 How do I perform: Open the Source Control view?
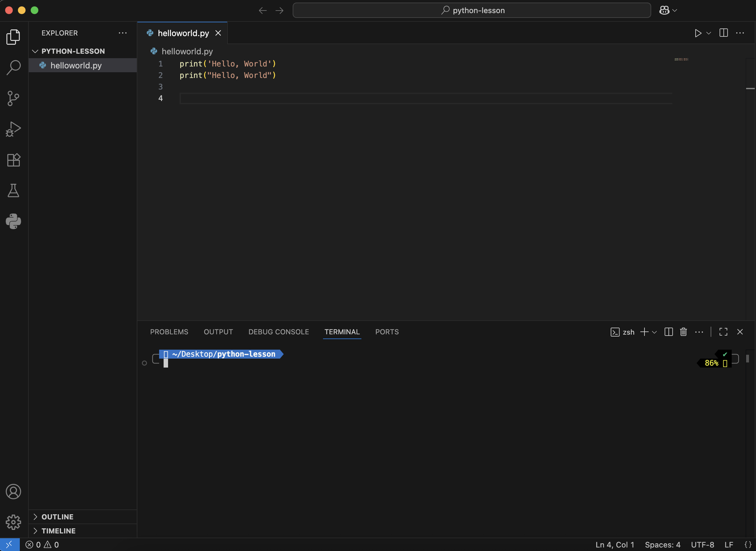pyautogui.click(x=13, y=98)
